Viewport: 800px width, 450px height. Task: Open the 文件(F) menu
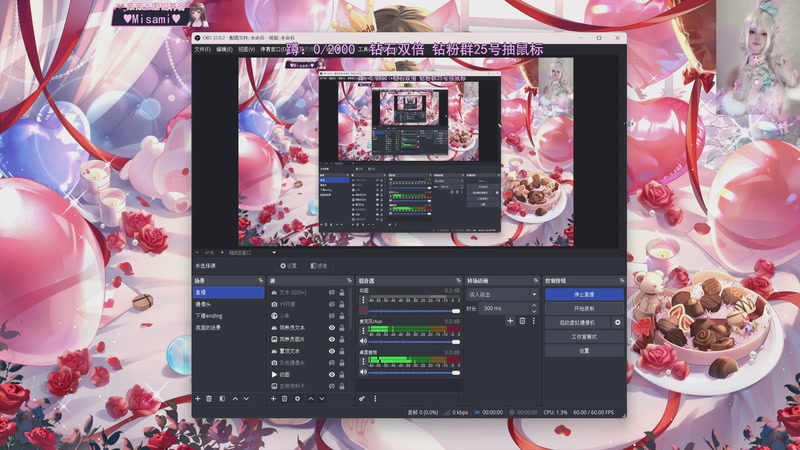[x=203, y=49]
